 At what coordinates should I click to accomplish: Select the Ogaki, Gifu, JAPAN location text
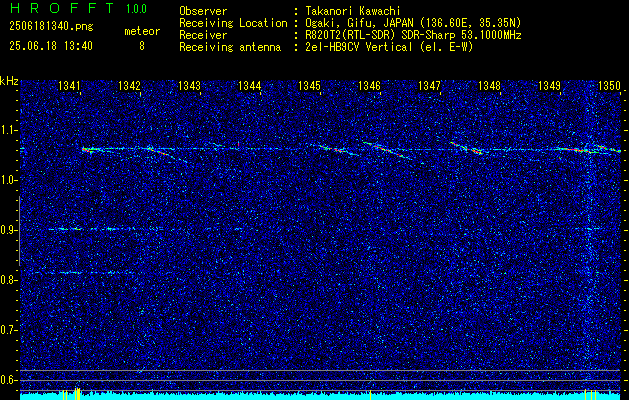tap(412, 23)
